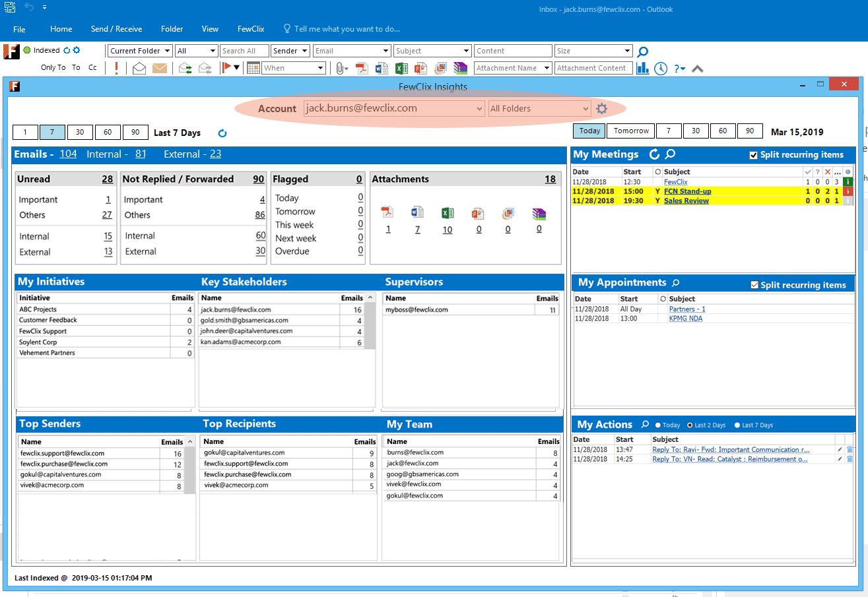This screenshot has height=597, width=868.
Task: Click the FewClix logo in the toolbar
Action: 11,52
